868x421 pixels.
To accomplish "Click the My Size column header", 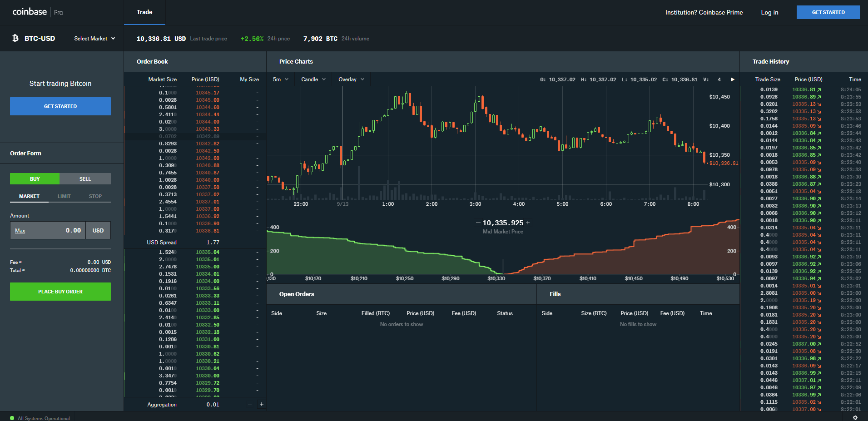I will tap(249, 79).
